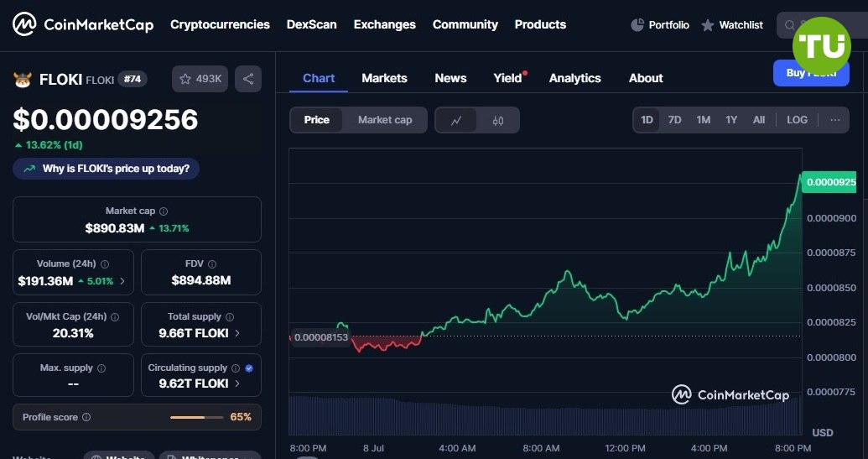The width and height of the screenshot is (868, 459).
Task: Open the Products menu
Action: tap(540, 25)
